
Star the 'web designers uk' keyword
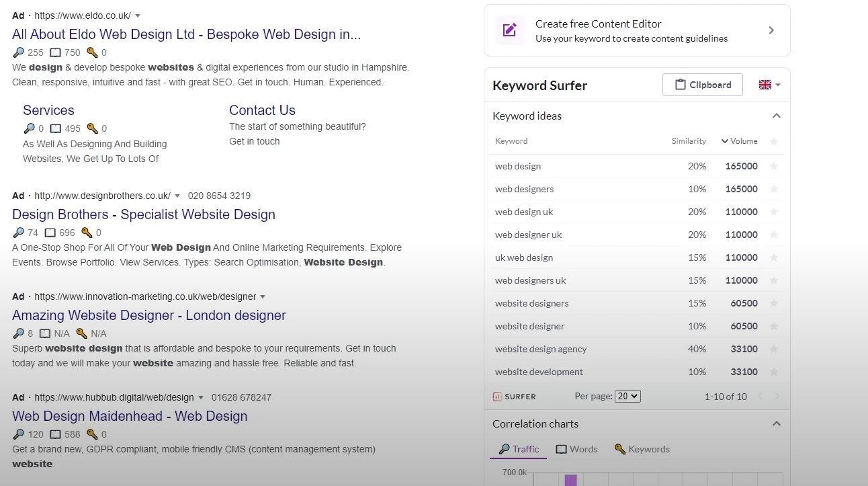774,280
